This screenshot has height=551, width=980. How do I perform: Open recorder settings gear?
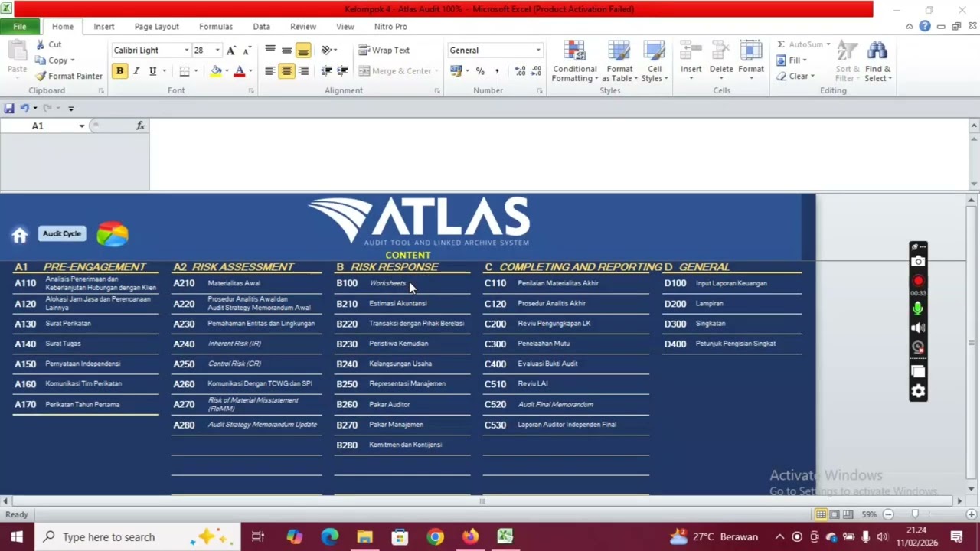coord(918,392)
